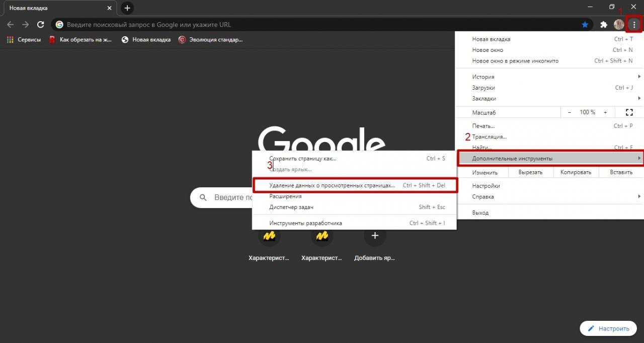Go forward with the forward arrow
The height and width of the screenshot is (343, 644).
click(25, 25)
